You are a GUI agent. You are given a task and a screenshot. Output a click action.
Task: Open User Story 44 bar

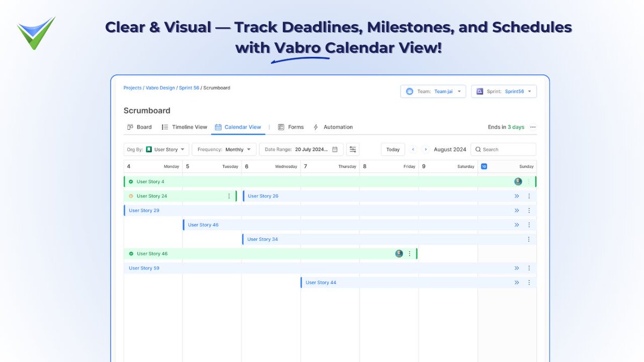(419, 283)
